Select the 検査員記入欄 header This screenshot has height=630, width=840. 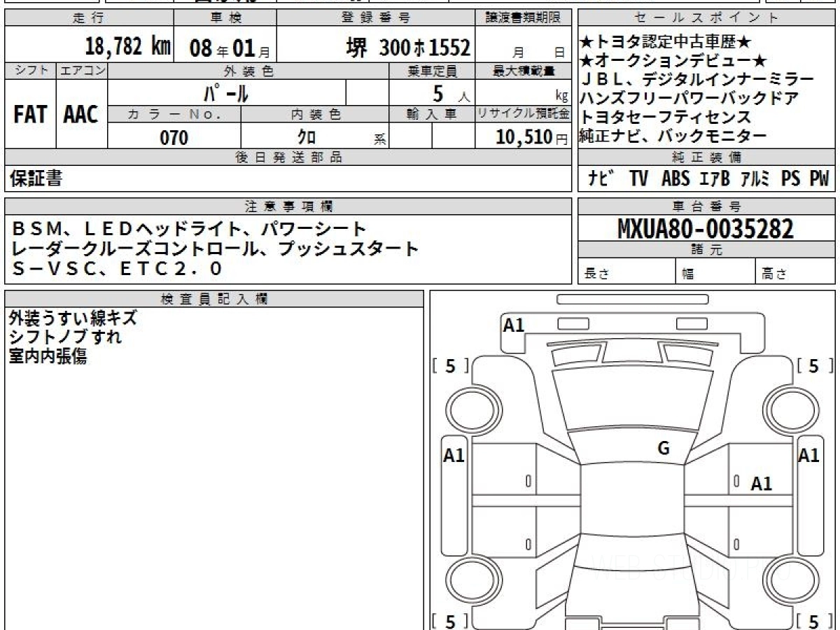tap(214, 299)
